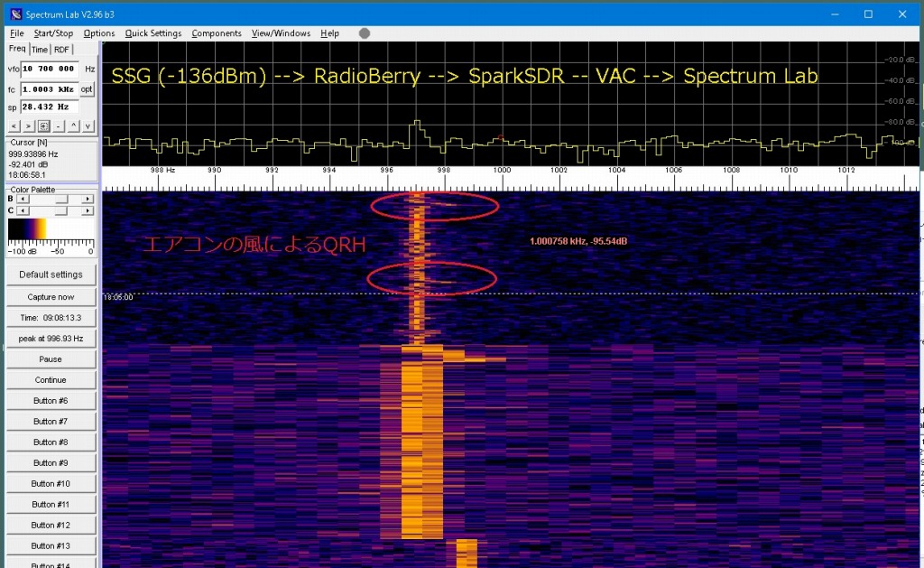Image resolution: width=924 pixels, height=568 pixels.
Task: Click the 'v' down arrow button
Action: pyautogui.click(x=88, y=126)
